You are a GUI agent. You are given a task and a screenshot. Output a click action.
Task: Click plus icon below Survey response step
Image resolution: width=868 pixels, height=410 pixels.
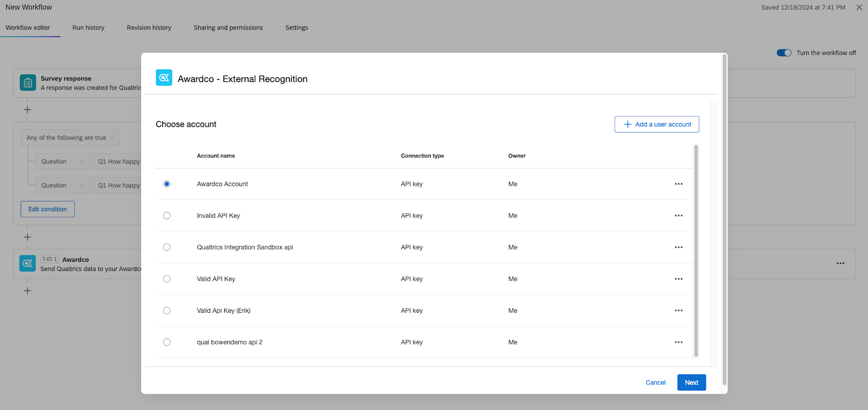[x=27, y=110]
